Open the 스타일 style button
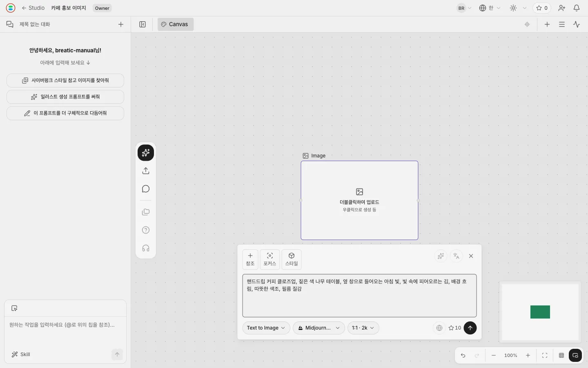588x368 pixels. point(292,260)
